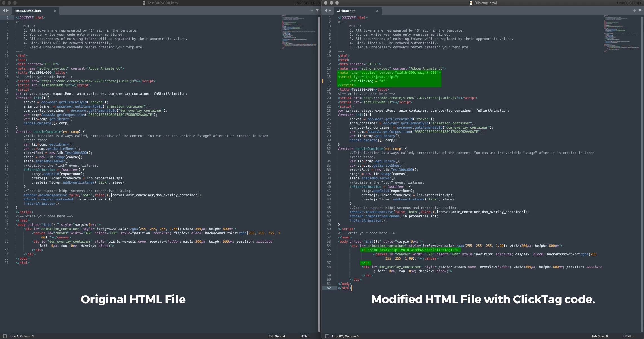Toggle sidebar icon in right status bar
Viewport: 644px width, 339px height.
coord(327,336)
